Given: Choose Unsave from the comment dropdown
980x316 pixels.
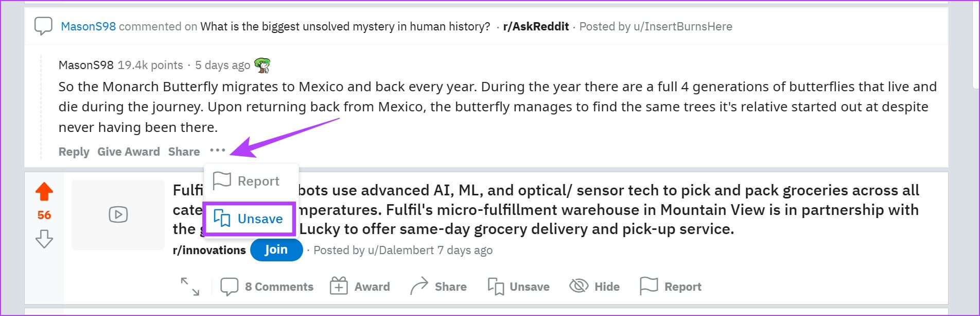Looking at the screenshot, I should point(249,219).
